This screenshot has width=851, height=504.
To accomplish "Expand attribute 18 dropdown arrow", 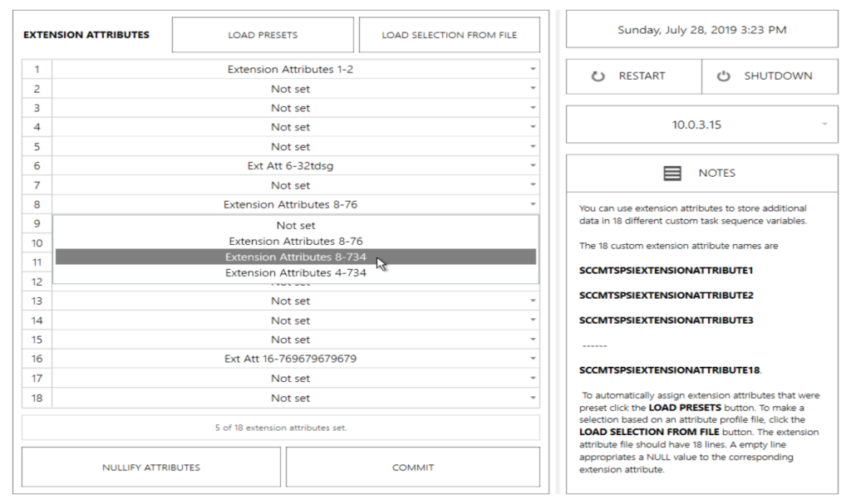I will point(532,398).
